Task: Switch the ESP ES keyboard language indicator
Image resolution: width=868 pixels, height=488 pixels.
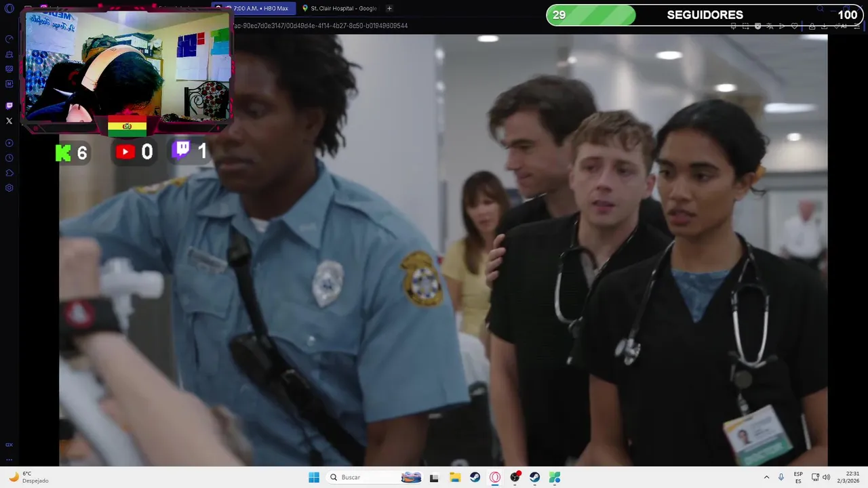Action: coord(798,477)
